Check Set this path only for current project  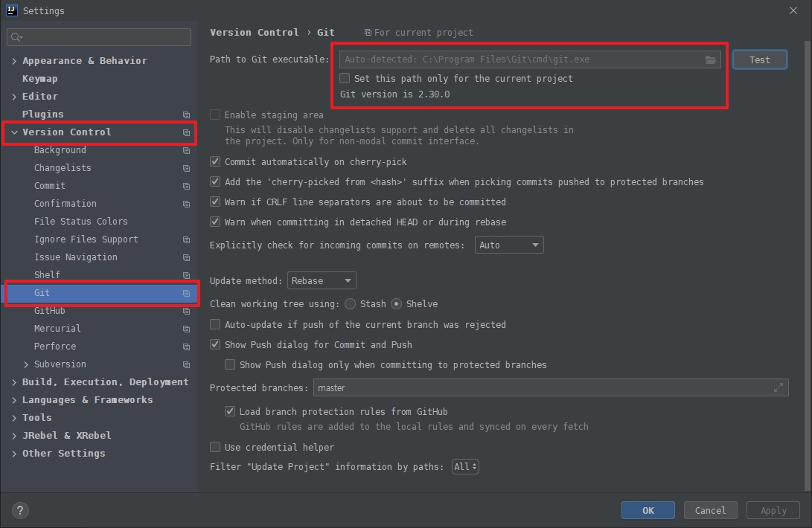pyautogui.click(x=345, y=78)
